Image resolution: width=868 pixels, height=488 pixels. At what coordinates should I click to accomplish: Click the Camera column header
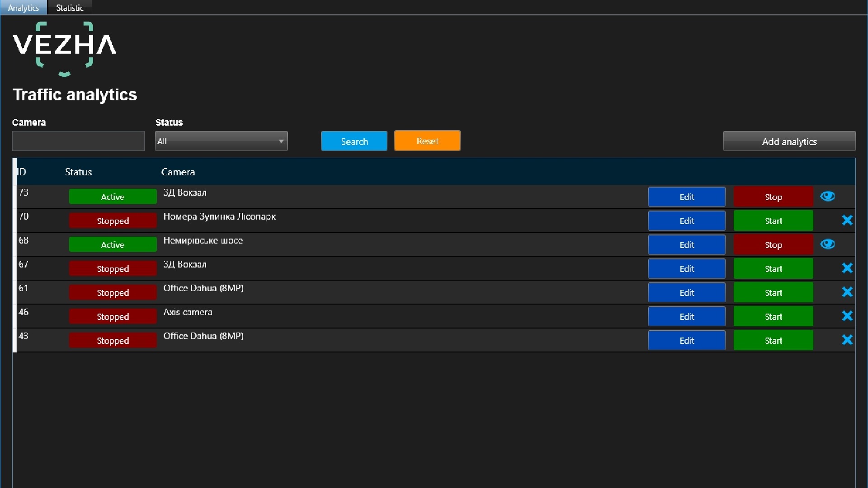[178, 172]
